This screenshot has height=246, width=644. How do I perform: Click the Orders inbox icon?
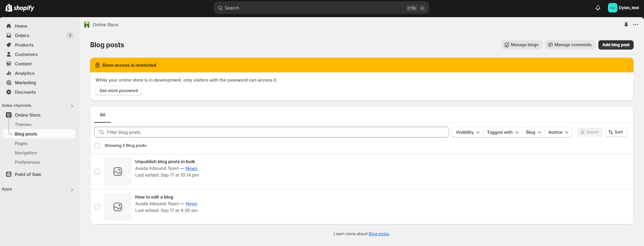coord(9,35)
